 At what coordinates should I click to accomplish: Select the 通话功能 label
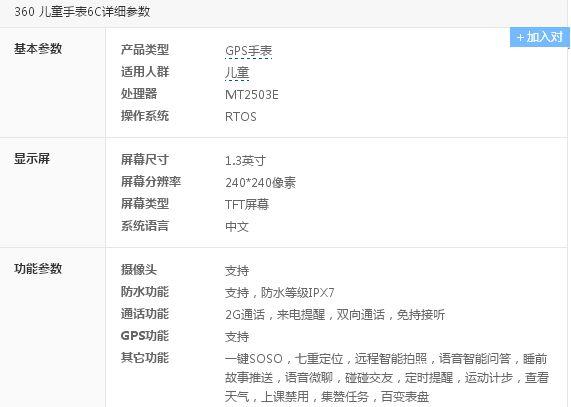[145, 314]
